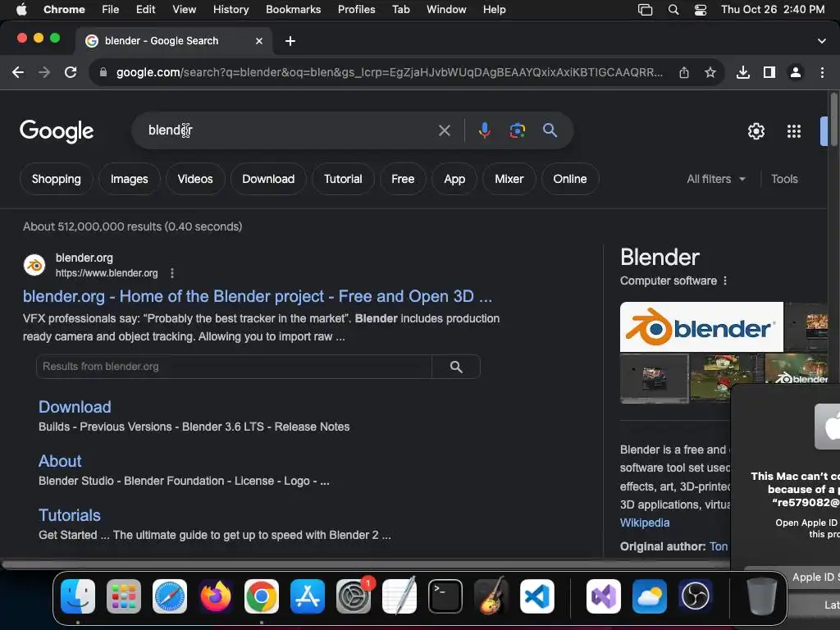Expand Chrome tab search chevron

[x=822, y=41]
